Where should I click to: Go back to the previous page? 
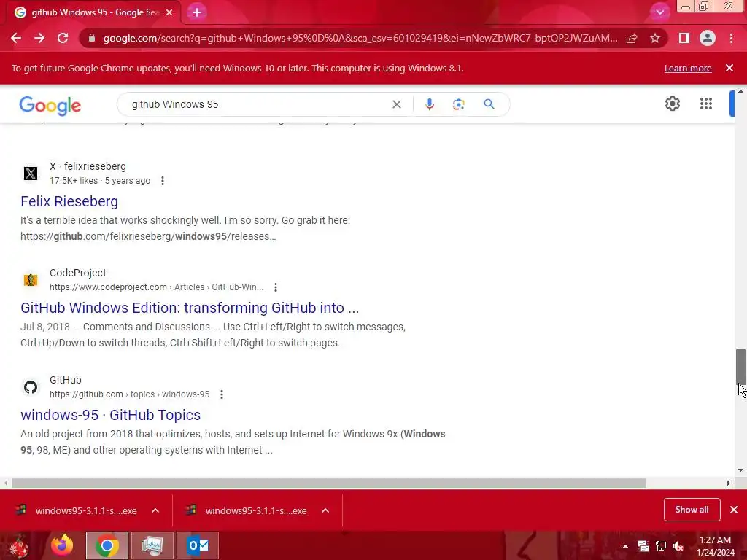pos(16,38)
